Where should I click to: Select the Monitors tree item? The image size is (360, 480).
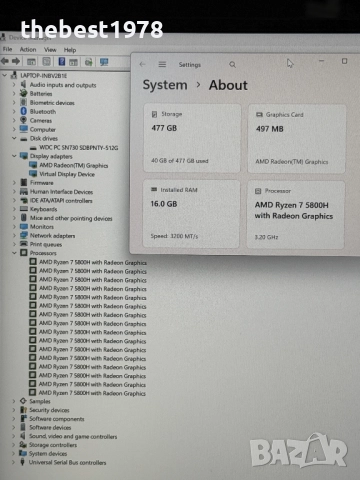[x=42, y=227]
